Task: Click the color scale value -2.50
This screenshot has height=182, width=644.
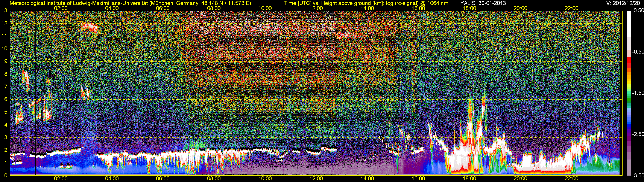Action: (638, 134)
